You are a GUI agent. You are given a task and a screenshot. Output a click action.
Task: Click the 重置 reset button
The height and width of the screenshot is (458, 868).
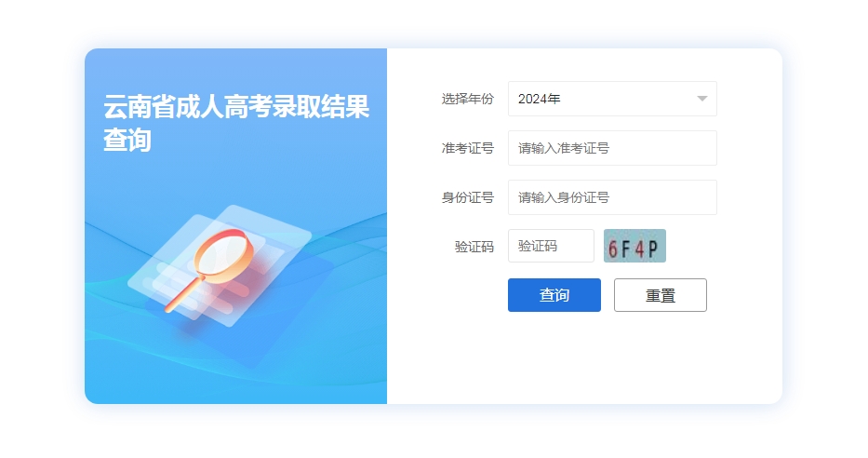pyautogui.click(x=661, y=295)
